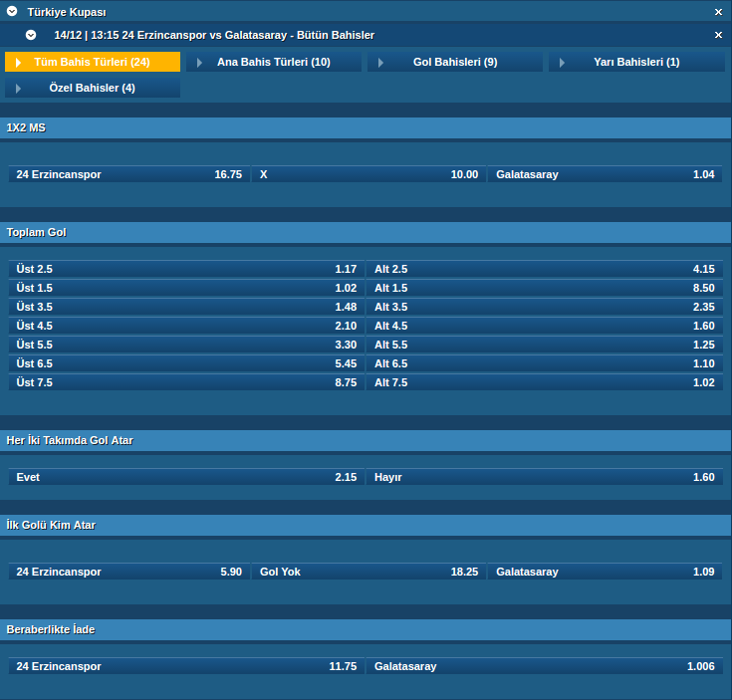This screenshot has width=732, height=700.
Task: Switch to Ana Bahis Türleri (10) tab
Action: (274, 62)
